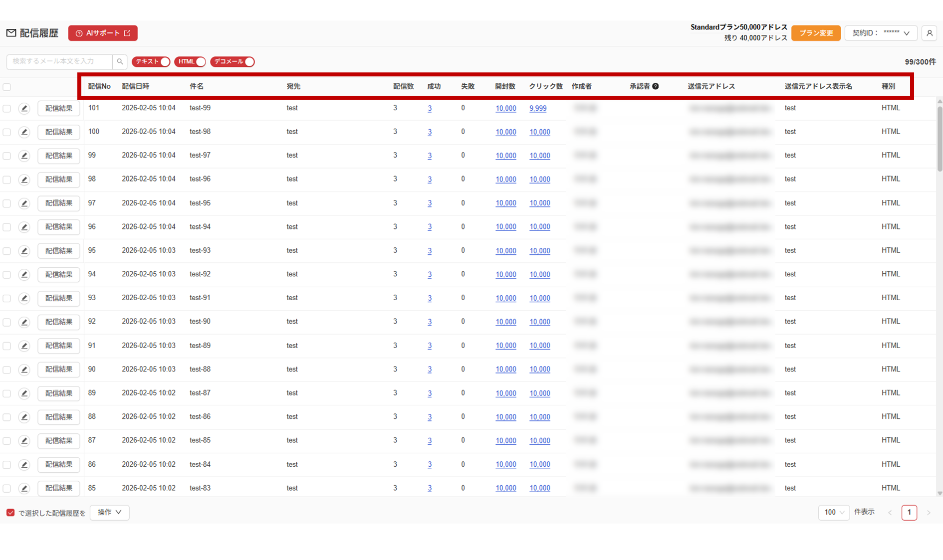Screen dimensions: 943x560
Task: Open 配信結果 for delivery 100
Action: 59,132
